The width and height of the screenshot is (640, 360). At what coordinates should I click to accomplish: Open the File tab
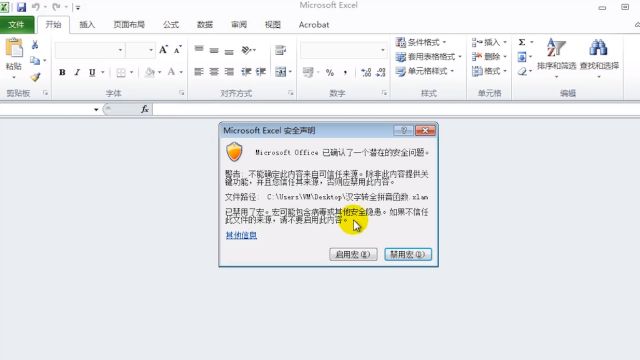coord(16,24)
